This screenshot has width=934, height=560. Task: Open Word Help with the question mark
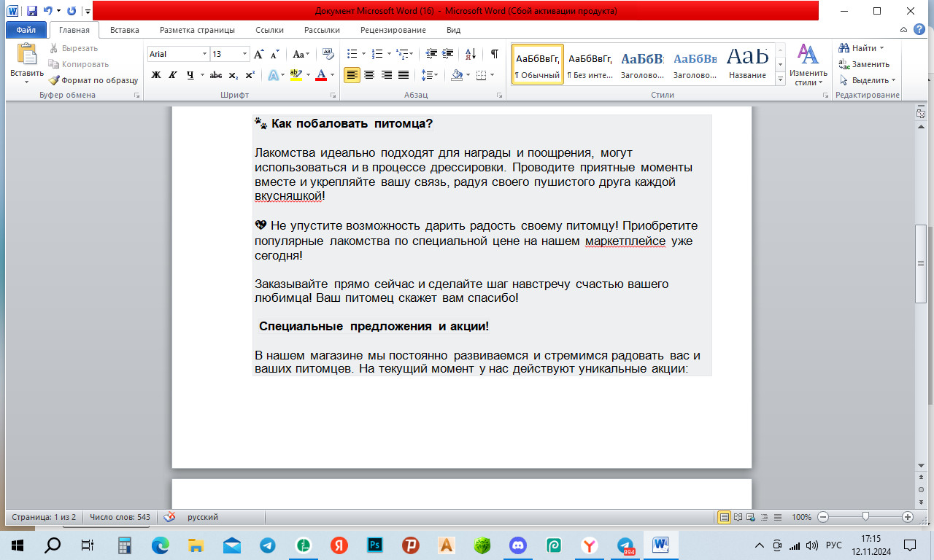(x=918, y=30)
